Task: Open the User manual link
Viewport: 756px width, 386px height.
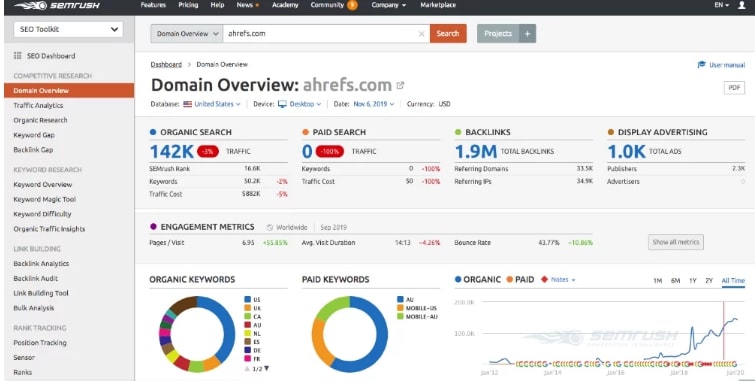Action: pyautogui.click(x=727, y=65)
